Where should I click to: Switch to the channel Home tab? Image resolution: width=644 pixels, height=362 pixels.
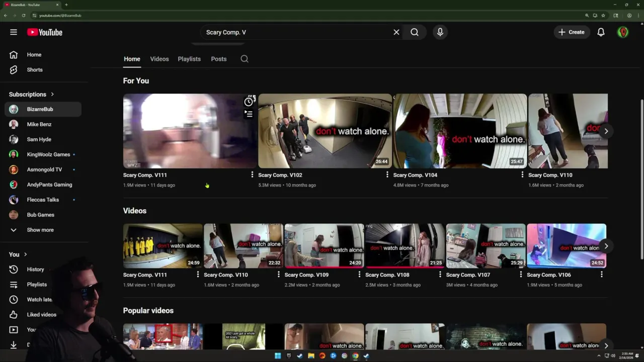pos(132,59)
